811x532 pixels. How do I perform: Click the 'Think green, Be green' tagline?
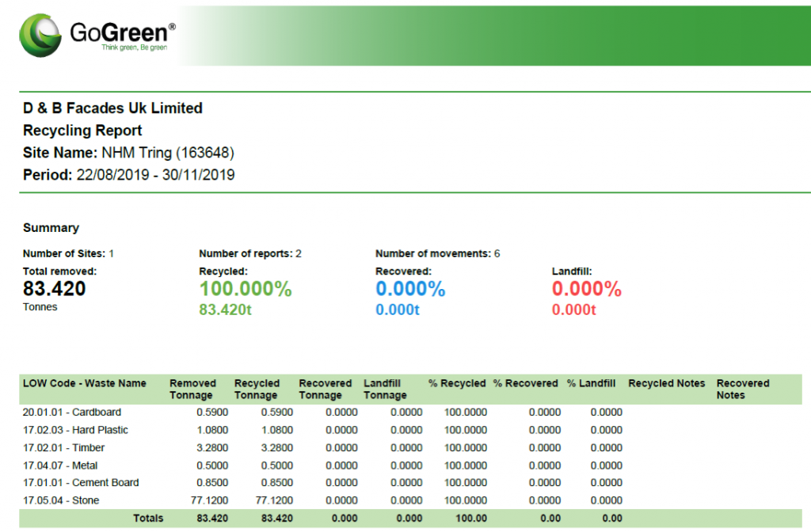tap(135, 47)
